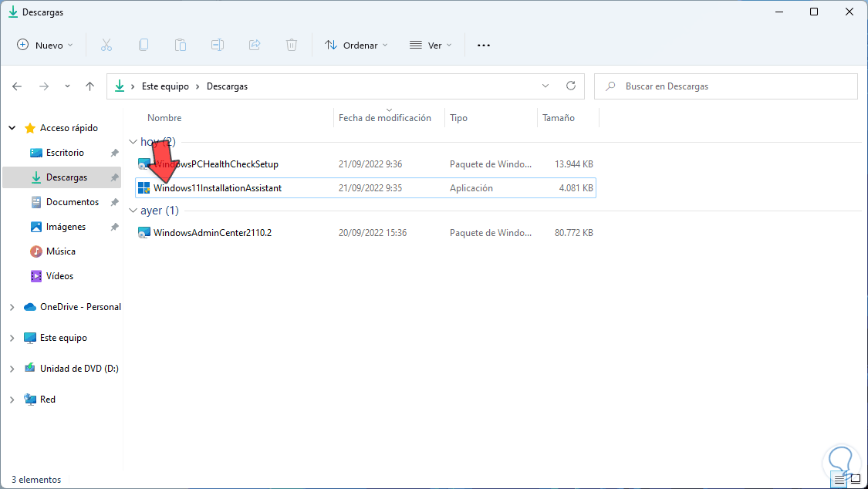868x489 pixels.
Task: Go forward with the right arrow
Action: (44, 86)
